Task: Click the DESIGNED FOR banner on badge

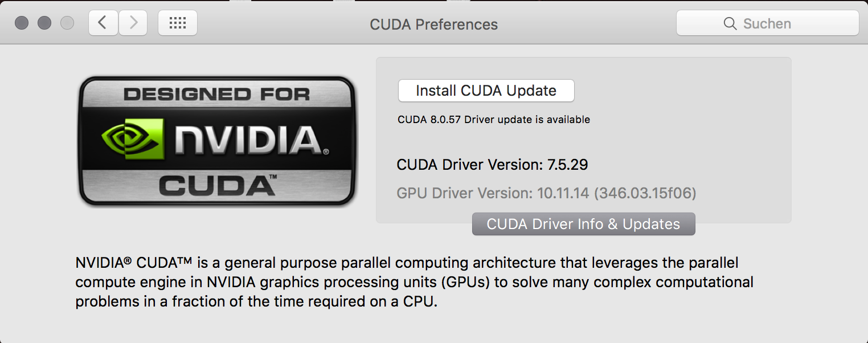Action: coord(216,94)
